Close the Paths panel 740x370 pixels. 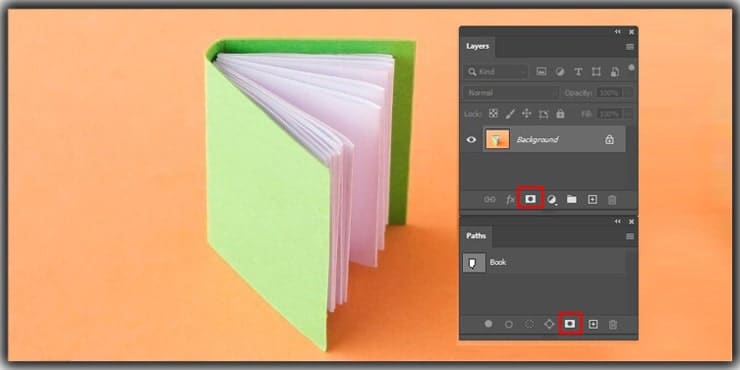click(x=631, y=221)
